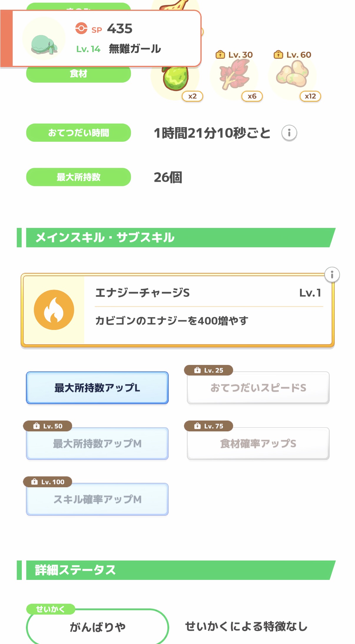The height and width of the screenshot is (644, 355).
Task: Tap the おてつだい時間 green label
Action: tap(79, 133)
